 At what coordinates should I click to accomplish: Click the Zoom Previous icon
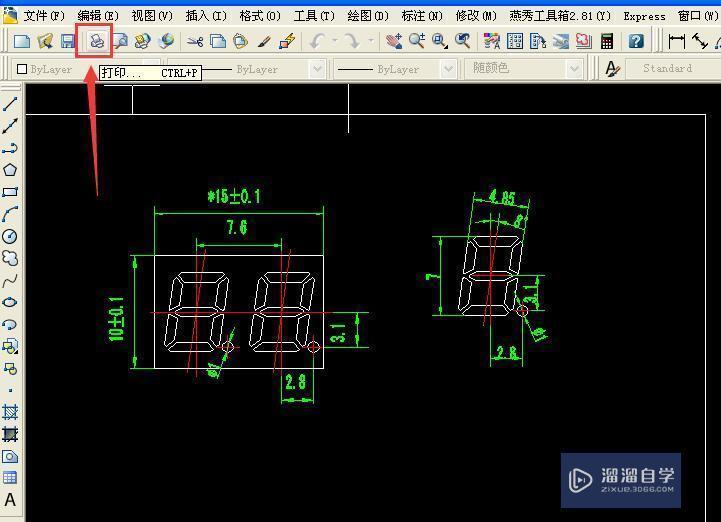463,41
